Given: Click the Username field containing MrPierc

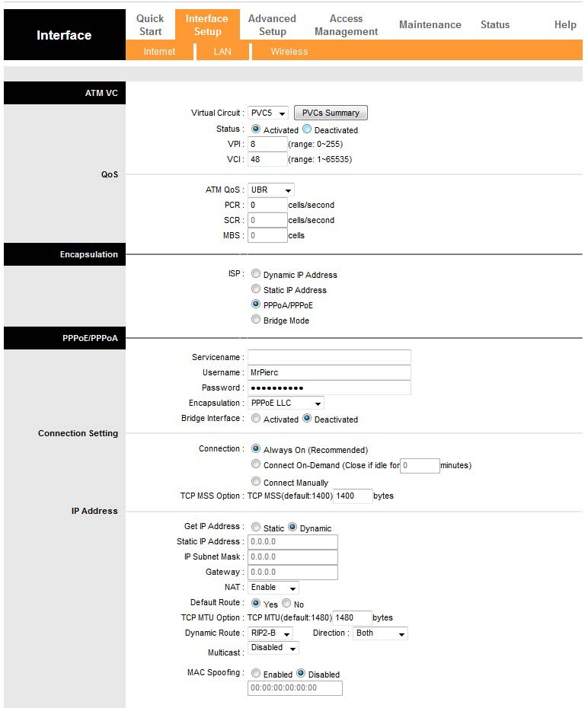Looking at the screenshot, I should point(329,372).
